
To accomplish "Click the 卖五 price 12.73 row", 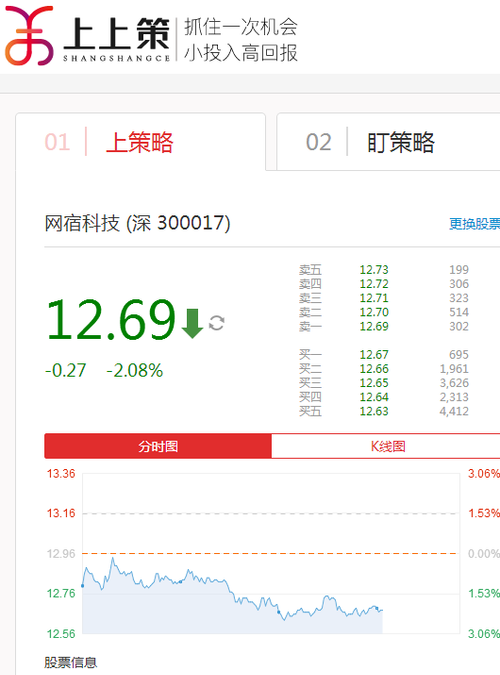I will pyautogui.click(x=384, y=270).
